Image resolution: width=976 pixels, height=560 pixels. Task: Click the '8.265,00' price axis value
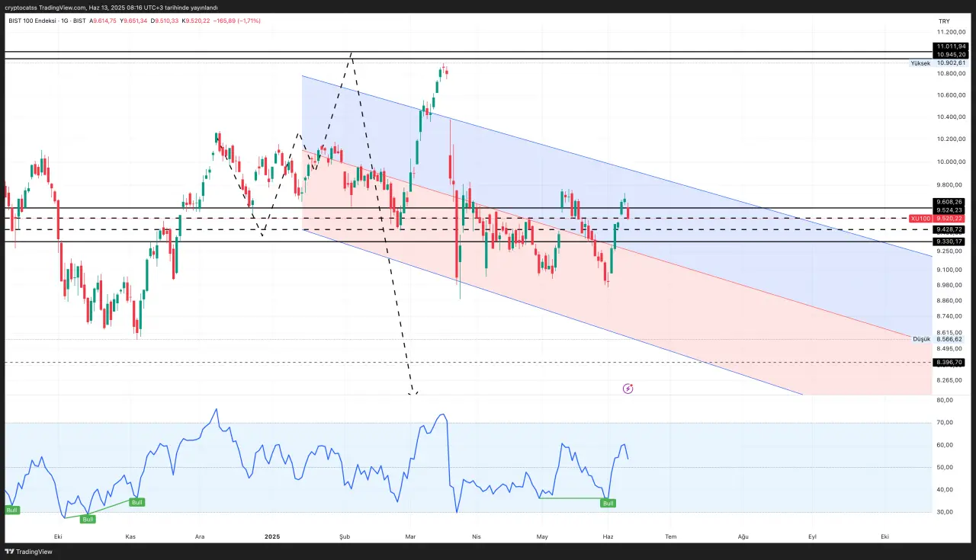950,379
